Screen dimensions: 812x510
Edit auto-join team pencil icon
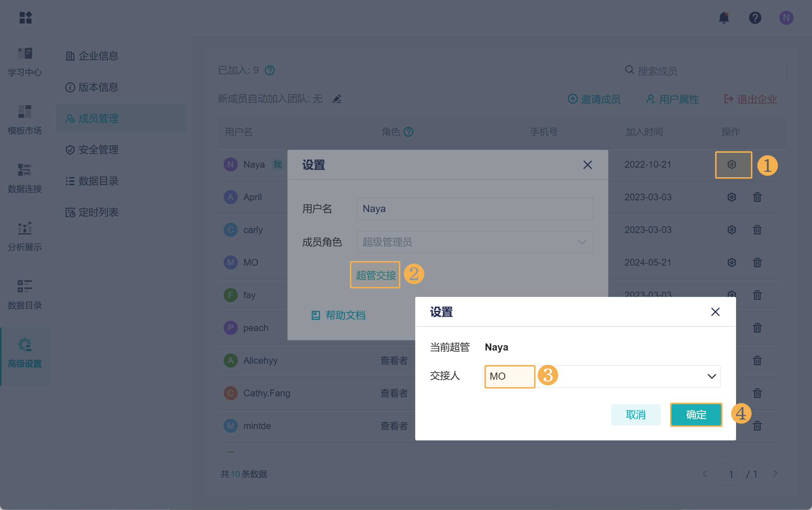coord(337,99)
